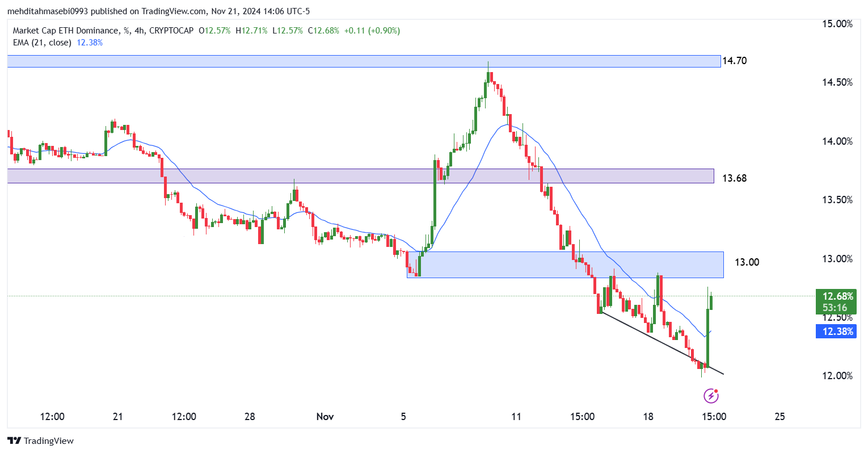Select the EMA (21, close) indicator label

[42, 43]
